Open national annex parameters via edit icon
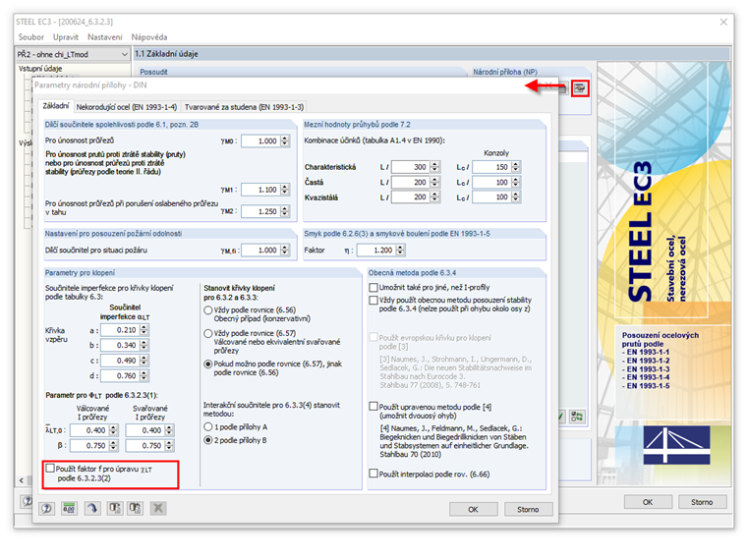747x560 pixels. (580, 88)
